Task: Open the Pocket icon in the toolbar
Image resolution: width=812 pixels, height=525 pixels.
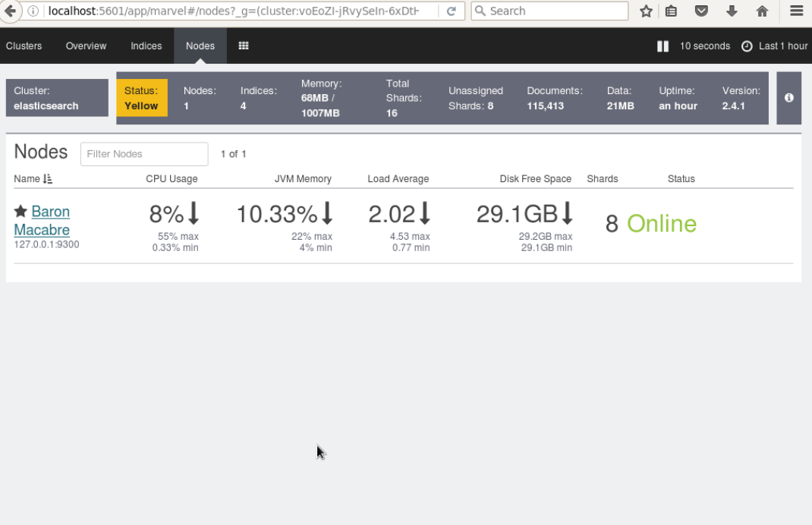Action: [701, 11]
